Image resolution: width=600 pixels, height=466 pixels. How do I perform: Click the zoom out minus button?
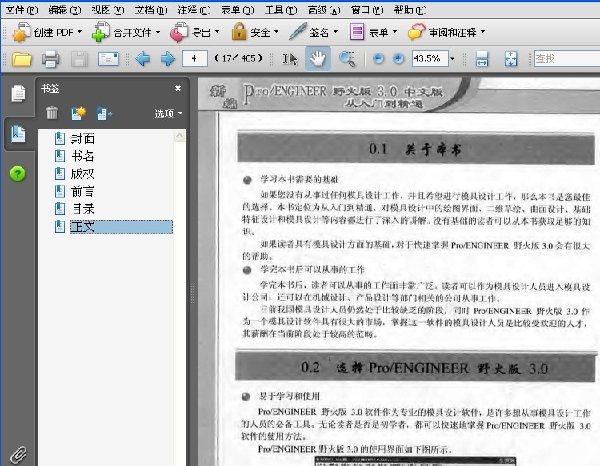coord(378,59)
